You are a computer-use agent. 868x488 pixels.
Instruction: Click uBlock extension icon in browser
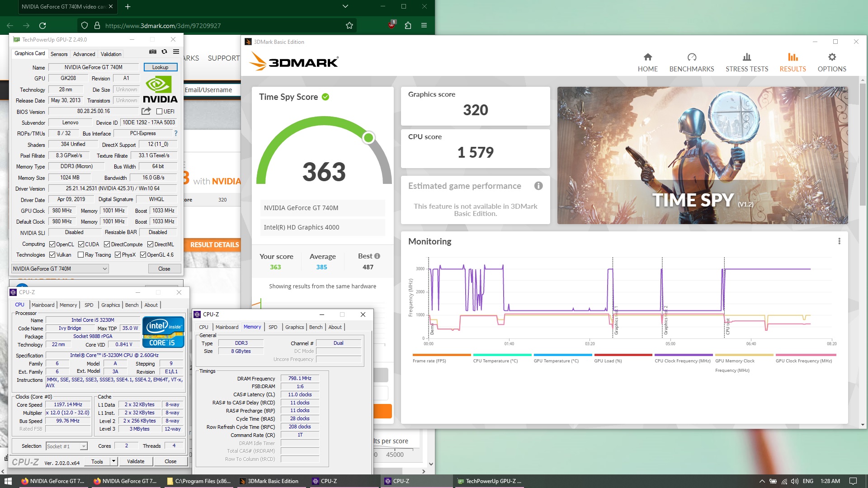pyautogui.click(x=392, y=25)
